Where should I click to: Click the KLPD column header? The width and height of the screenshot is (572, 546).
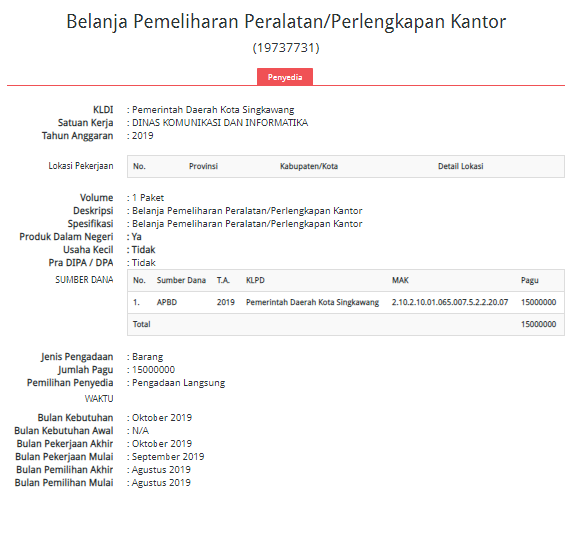pos(255,280)
